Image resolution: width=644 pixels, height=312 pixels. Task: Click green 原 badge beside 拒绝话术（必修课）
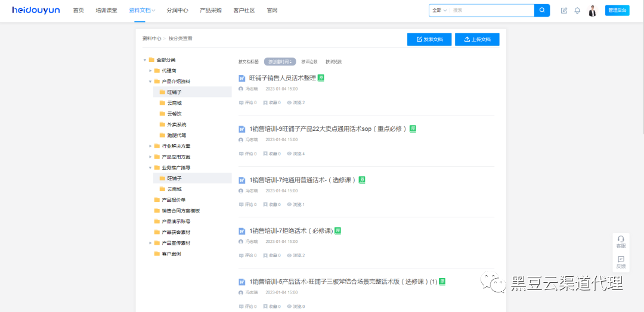(338, 231)
